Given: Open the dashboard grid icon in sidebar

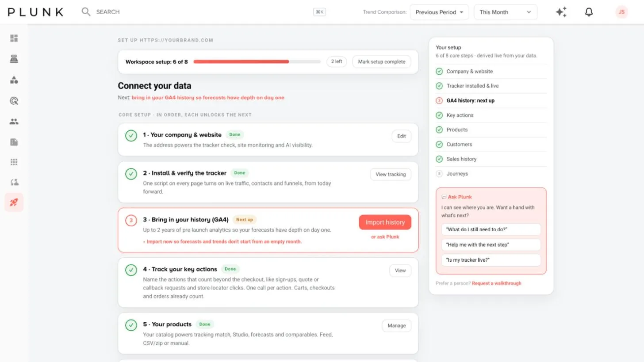Looking at the screenshot, I should point(14,38).
